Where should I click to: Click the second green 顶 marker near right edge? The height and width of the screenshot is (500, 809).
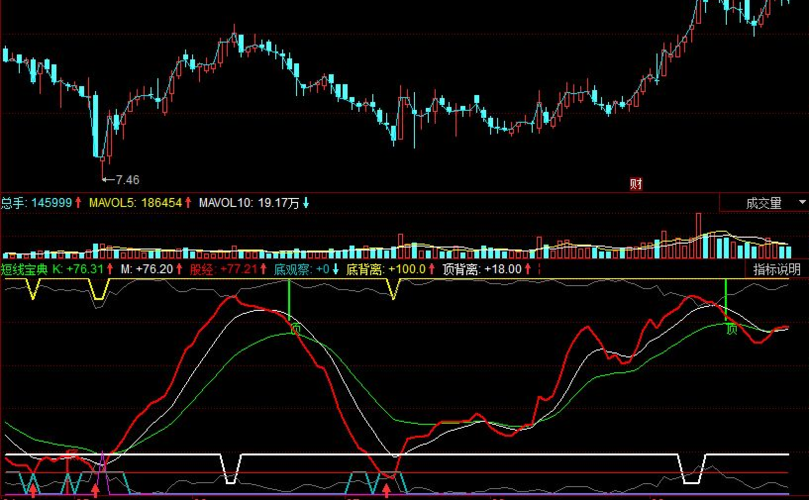pos(732,329)
